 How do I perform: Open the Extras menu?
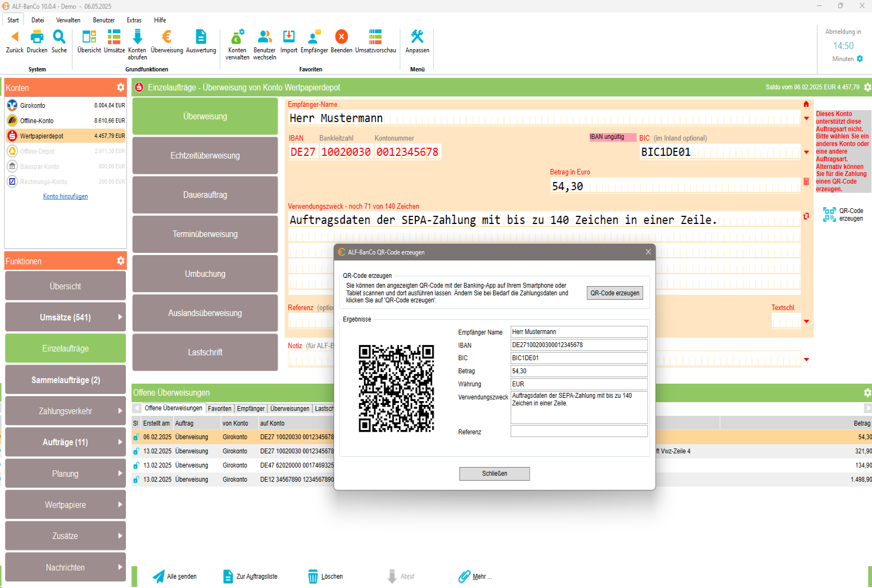(134, 20)
